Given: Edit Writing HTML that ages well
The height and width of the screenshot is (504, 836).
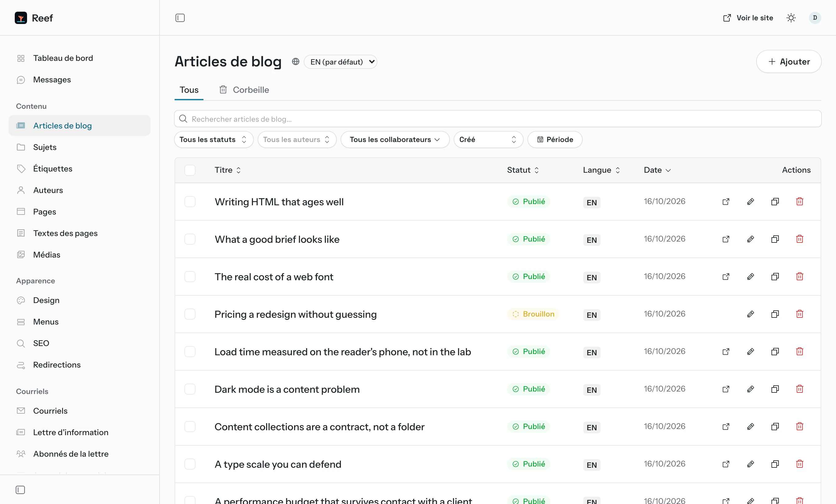Looking at the screenshot, I should 751,202.
